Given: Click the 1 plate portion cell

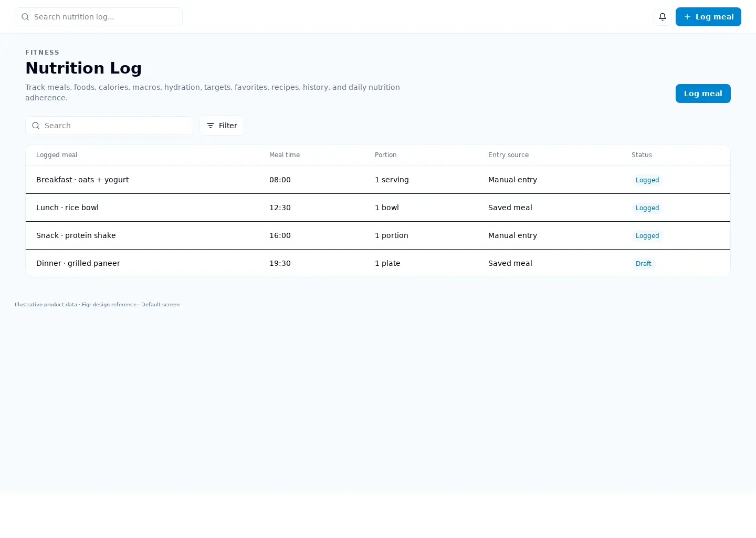Looking at the screenshot, I should pos(387,263).
